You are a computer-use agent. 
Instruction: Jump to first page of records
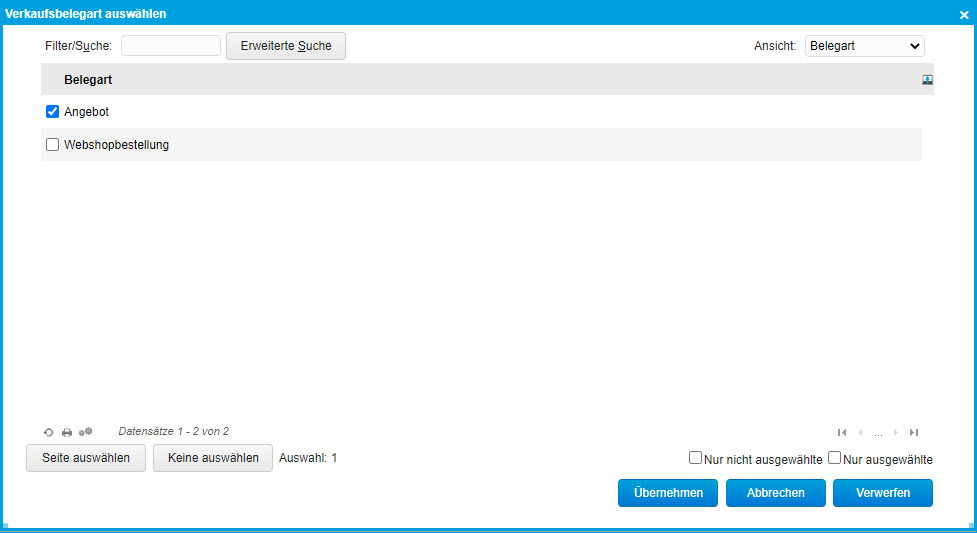(x=842, y=432)
